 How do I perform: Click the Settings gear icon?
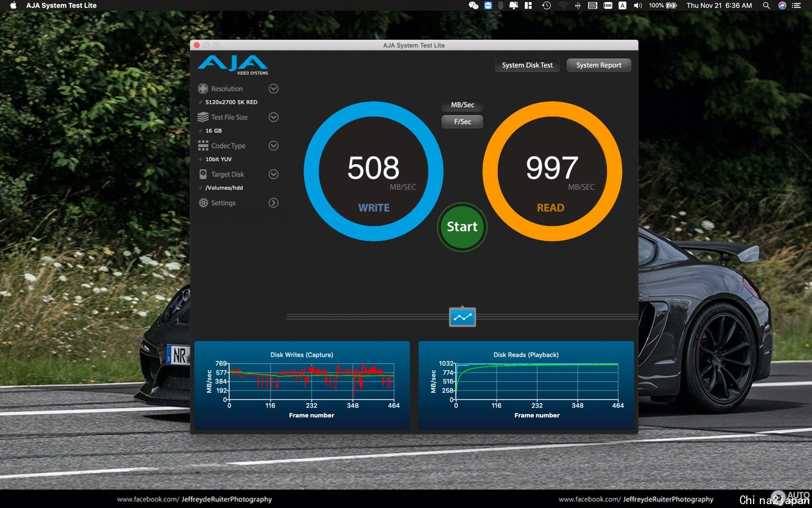[203, 203]
